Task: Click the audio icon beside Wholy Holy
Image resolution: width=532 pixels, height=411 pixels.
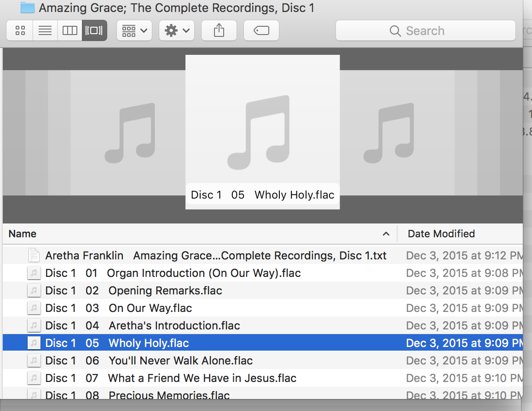Action: click(x=34, y=343)
